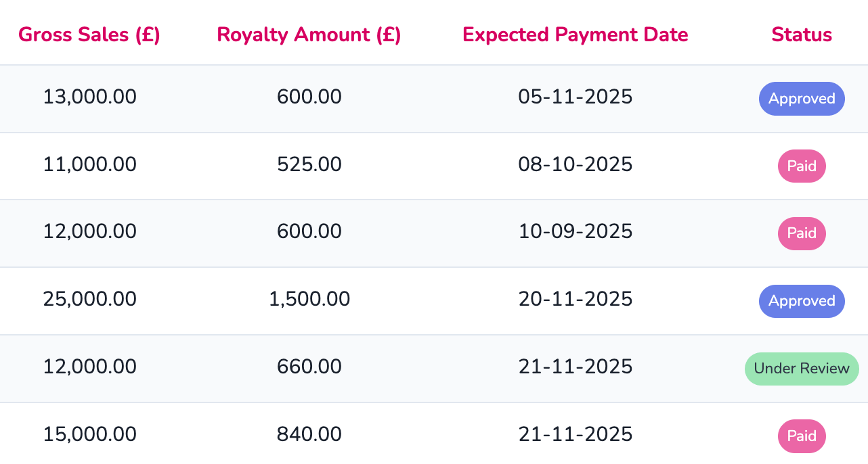Image resolution: width=868 pixels, height=464 pixels.
Task: Click the 525.00 royalty amount cell
Action: [309, 164]
